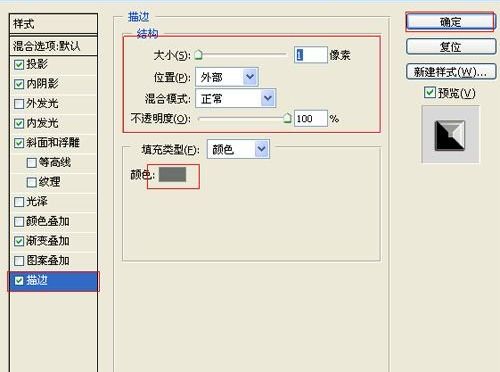Viewport: 500px width, 372px height.
Task: Click the 确定 OK button
Action: pos(450,22)
